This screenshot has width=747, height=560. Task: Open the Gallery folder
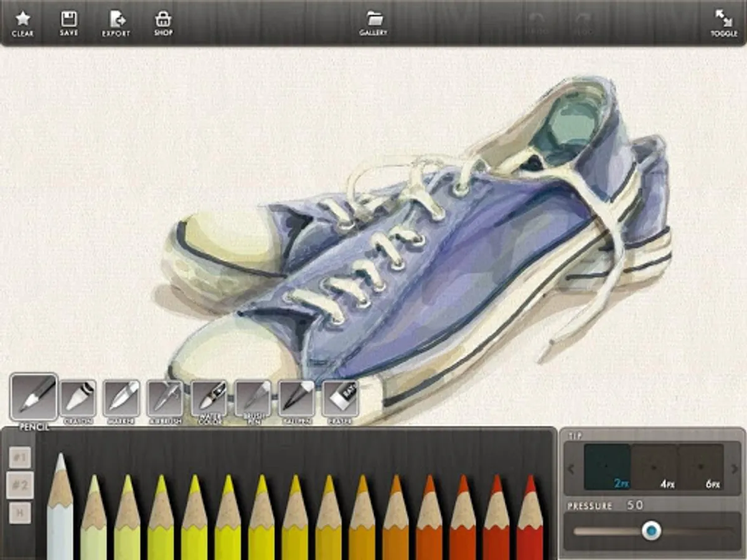click(x=374, y=23)
